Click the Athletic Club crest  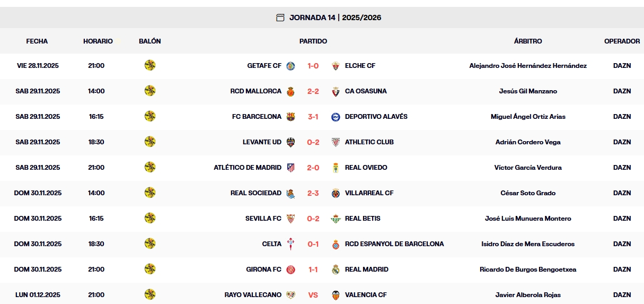336,142
